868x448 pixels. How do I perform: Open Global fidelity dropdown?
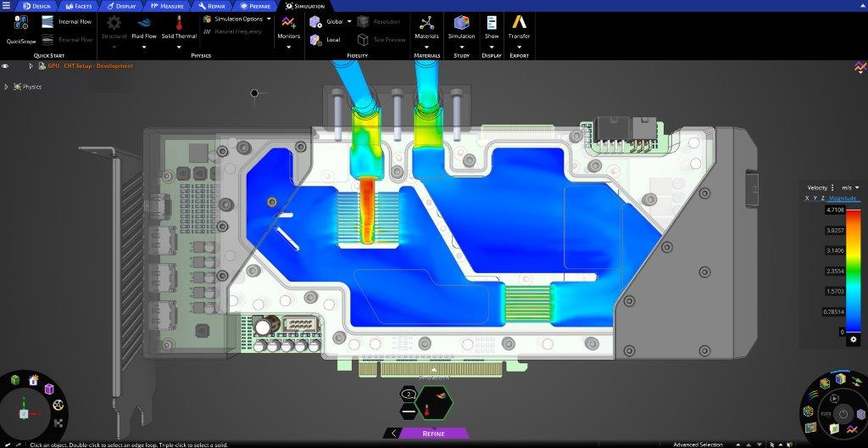click(x=331, y=21)
